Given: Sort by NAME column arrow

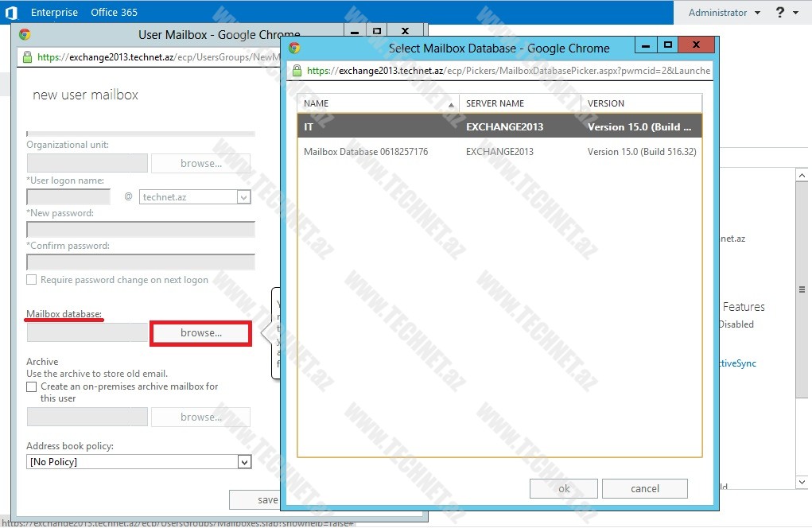Looking at the screenshot, I should 452,104.
